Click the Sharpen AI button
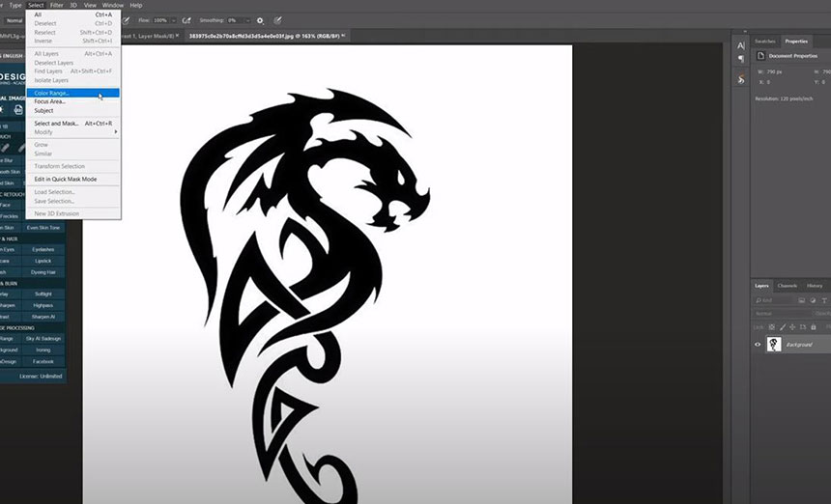Image resolution: width=831 pixels, height=504 pixels. tap(43, 317)
